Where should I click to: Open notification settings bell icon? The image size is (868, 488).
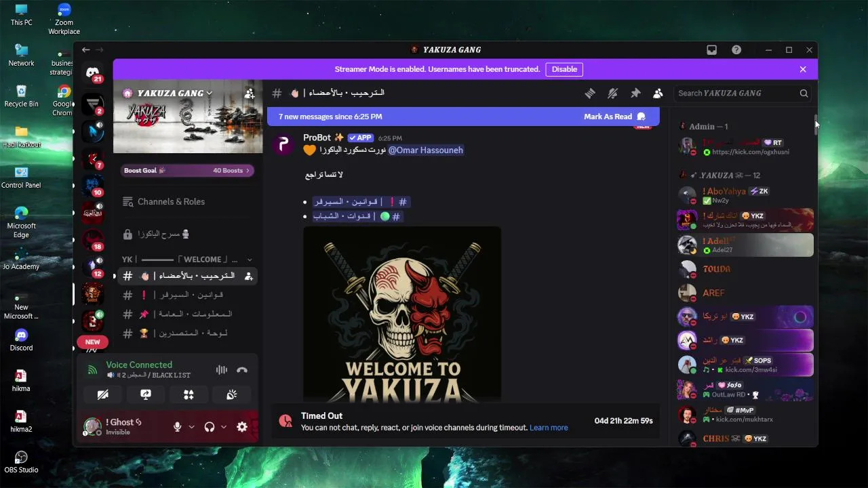coord(613,94)
